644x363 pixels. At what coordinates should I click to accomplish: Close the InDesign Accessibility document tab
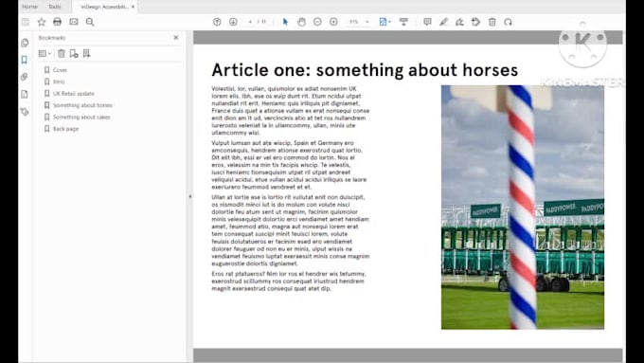(x=133, y=7)
